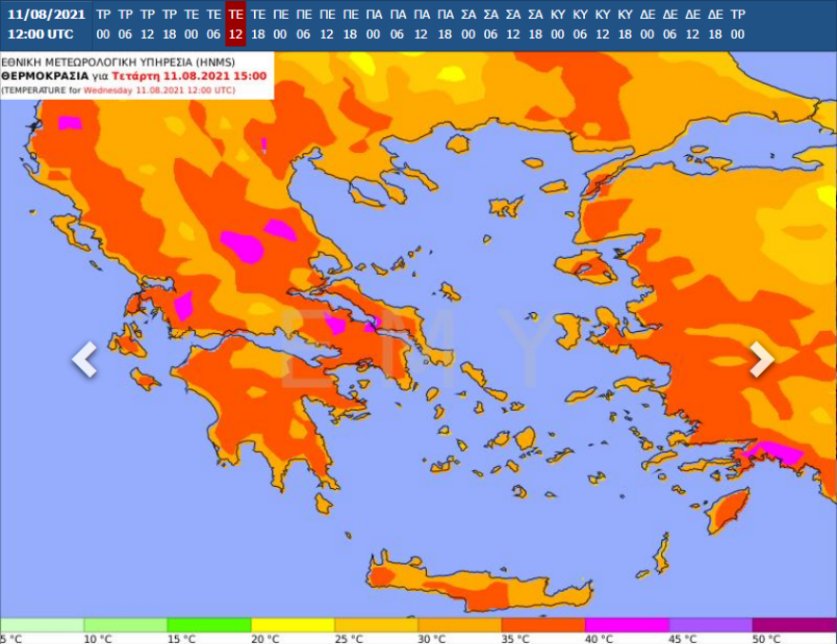Image resolution: width=837 pixels, height=644 pixels.
Task: Click the Rhodes island on the map
Action: coord(728,513)
